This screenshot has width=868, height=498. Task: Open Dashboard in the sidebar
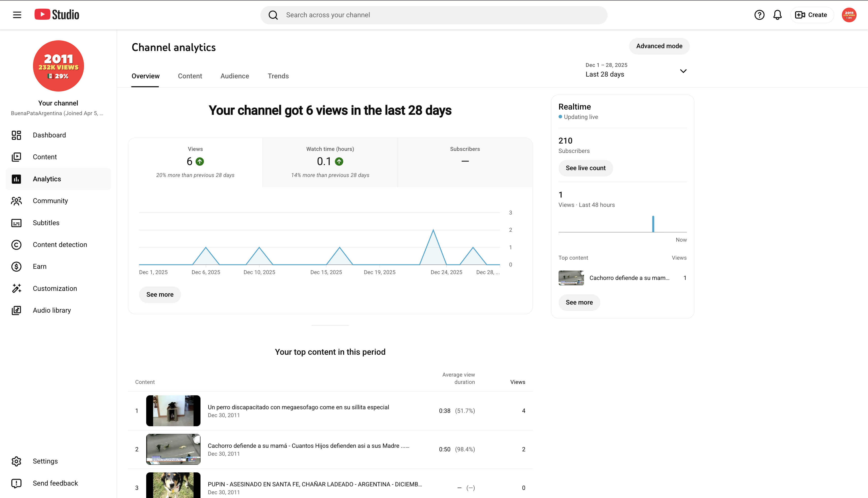[58, 135]
